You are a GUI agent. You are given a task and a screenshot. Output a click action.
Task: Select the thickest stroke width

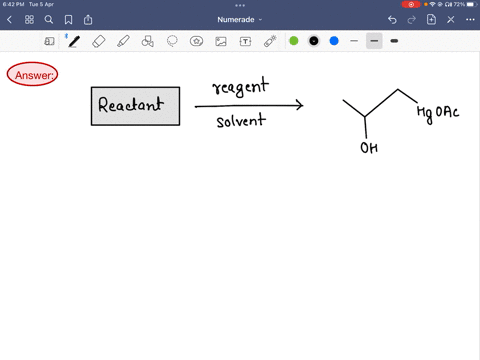point(394,41)
